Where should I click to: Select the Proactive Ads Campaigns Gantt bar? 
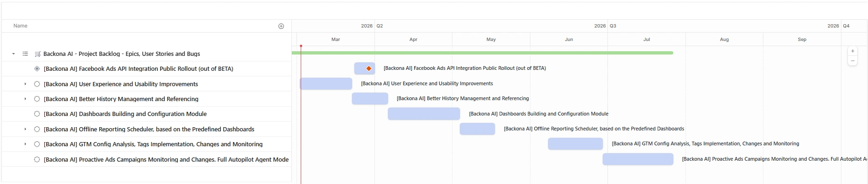click(638, 159)
